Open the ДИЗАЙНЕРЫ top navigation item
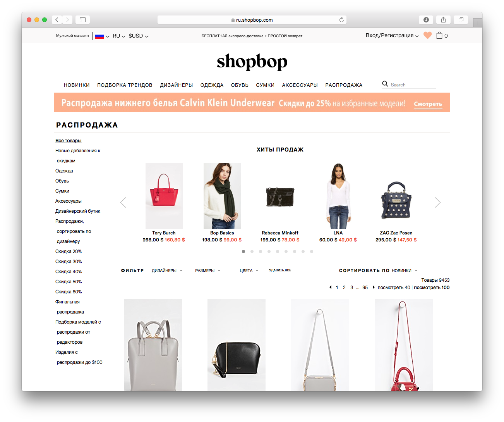The image size is (504, 422). point(177,85)
